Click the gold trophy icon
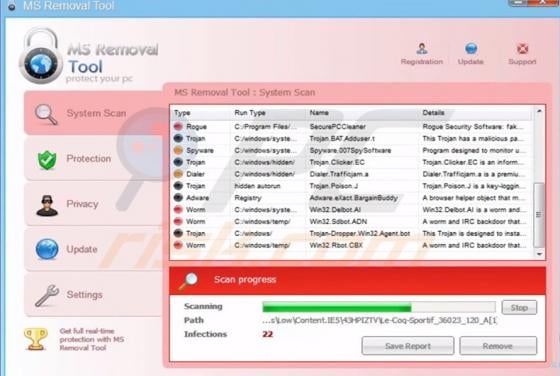Screen dimensions: 560x376 (35, 339)
